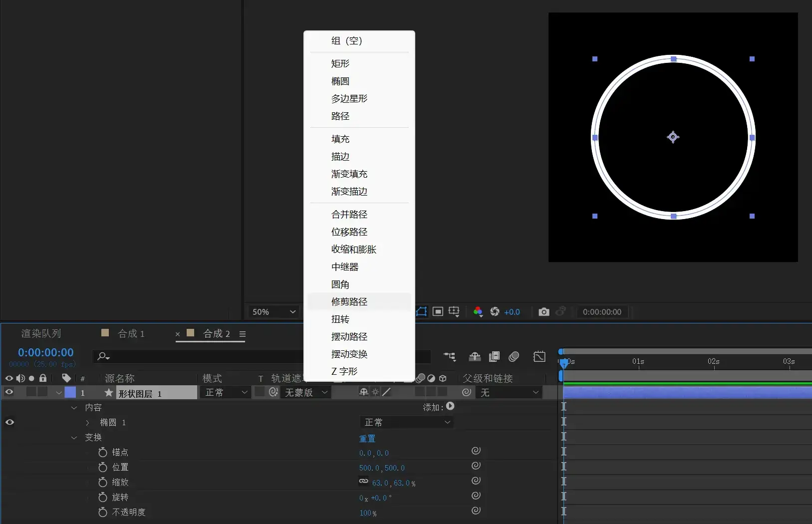This screenshot has width=812, height=524.
Task: Open the 正常 blend mode dropdown for layer
Action: click(x=225, y=393)
